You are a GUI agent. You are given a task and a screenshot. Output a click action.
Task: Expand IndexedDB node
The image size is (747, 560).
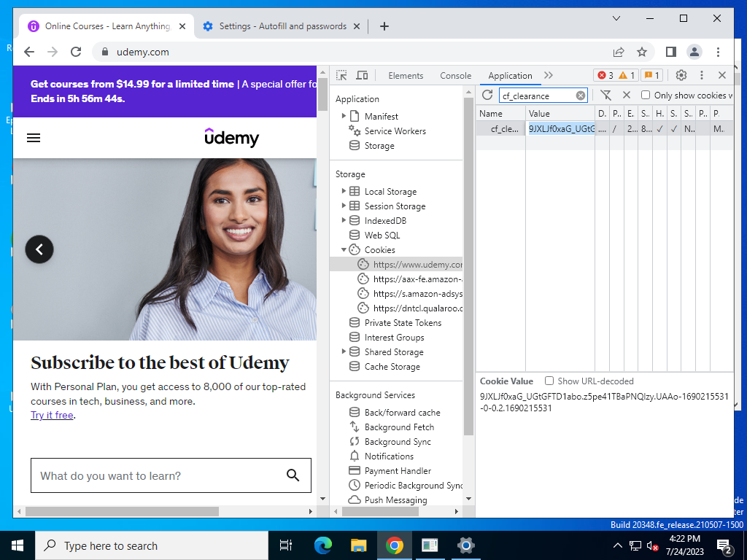pos(344,220)
